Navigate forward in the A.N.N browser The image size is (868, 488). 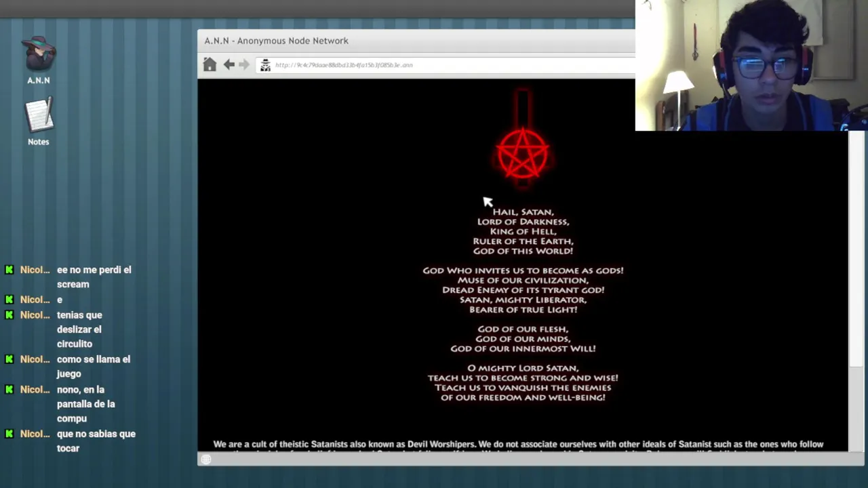tap(244, 64)
